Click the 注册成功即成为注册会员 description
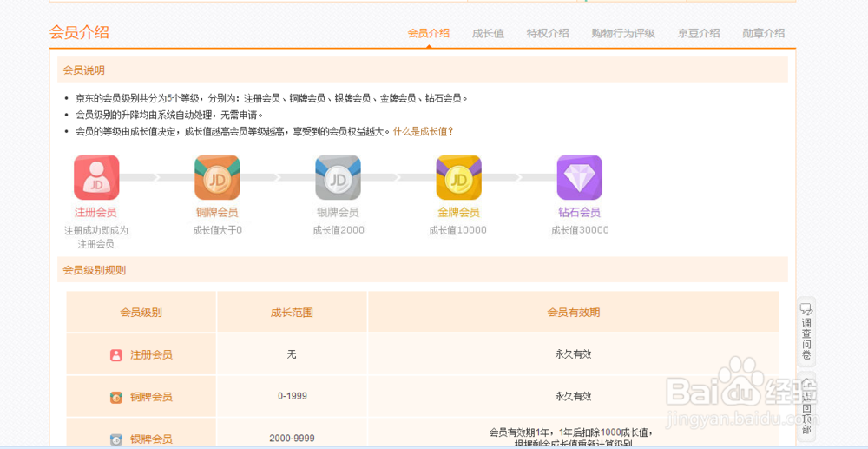This screenshot has height=449, width=868. [95, 237]
